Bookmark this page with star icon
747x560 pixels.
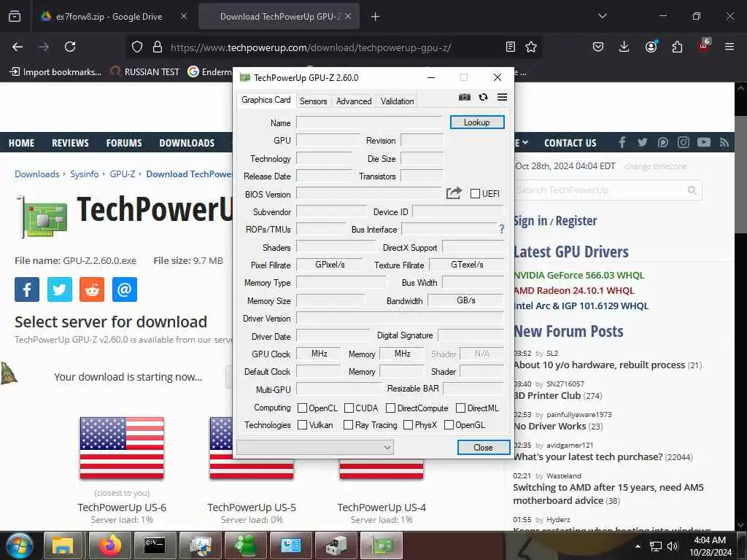531,47
